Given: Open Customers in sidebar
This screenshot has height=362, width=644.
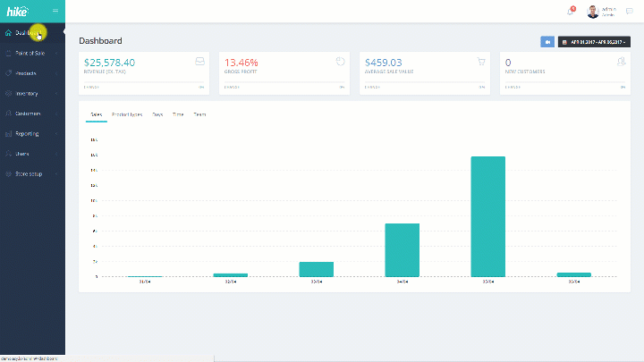Looking at the screenshot, I should tap(28, 114).
